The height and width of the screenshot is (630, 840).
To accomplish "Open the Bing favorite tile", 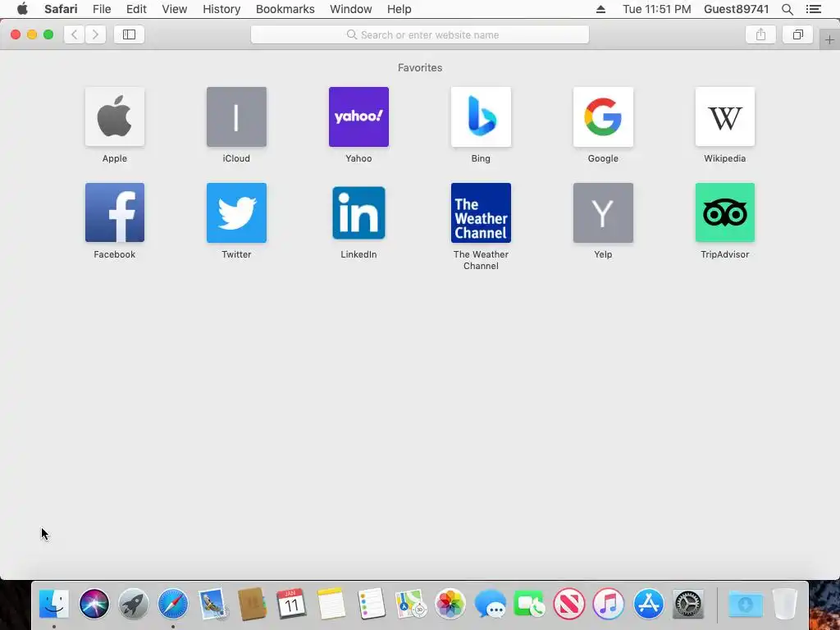I will point(481,116).
